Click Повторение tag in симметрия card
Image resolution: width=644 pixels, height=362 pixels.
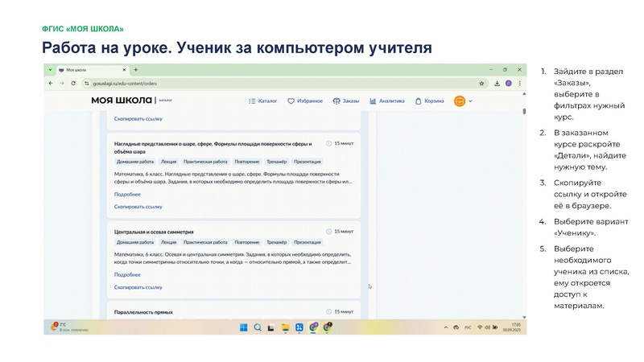tap(247, 242)
